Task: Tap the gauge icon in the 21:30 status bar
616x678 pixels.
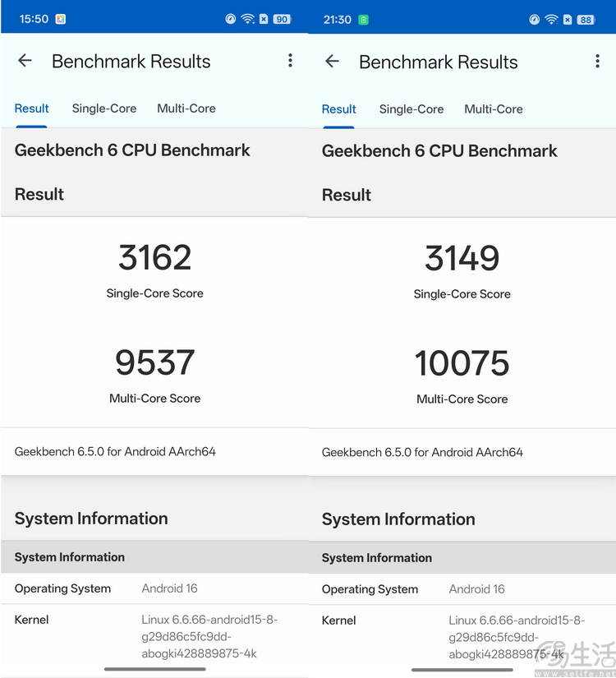Action: click(535, 20)
